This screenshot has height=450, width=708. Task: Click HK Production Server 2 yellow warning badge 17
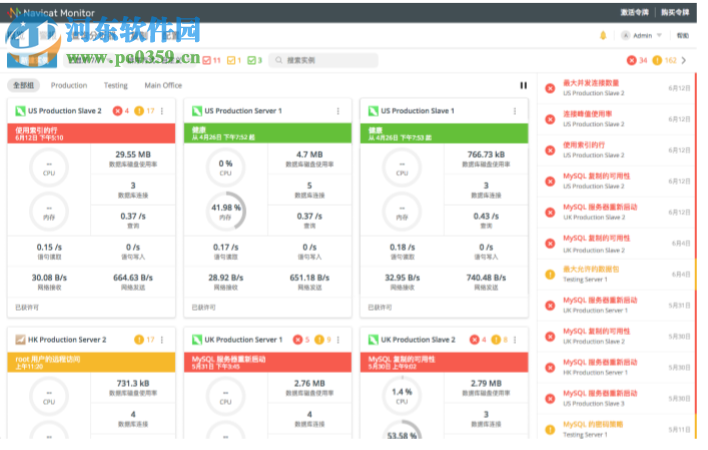point(144,340)
